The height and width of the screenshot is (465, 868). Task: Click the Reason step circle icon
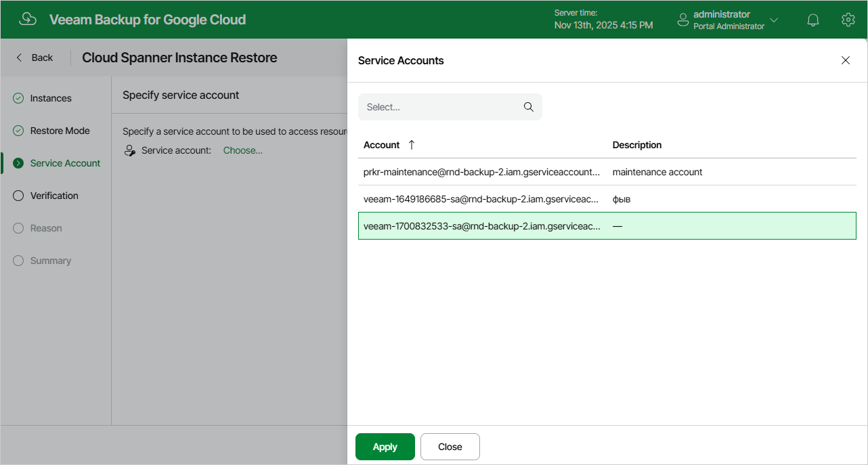coord(18,228)
